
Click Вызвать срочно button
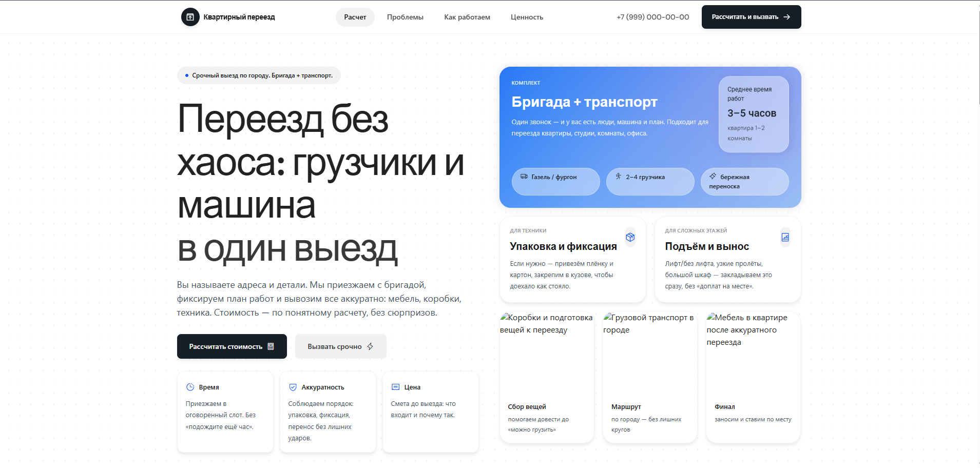340,346
